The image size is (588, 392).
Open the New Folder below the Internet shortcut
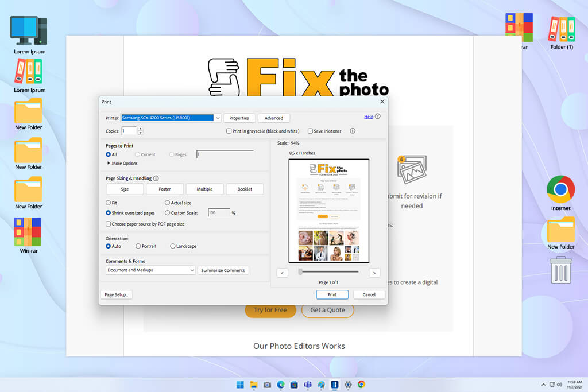point(560,230)
